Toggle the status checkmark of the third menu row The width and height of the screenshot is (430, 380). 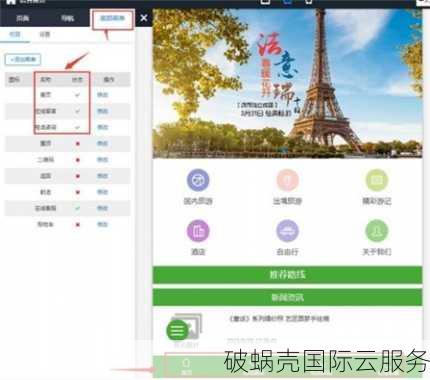(x=77, y=127)
